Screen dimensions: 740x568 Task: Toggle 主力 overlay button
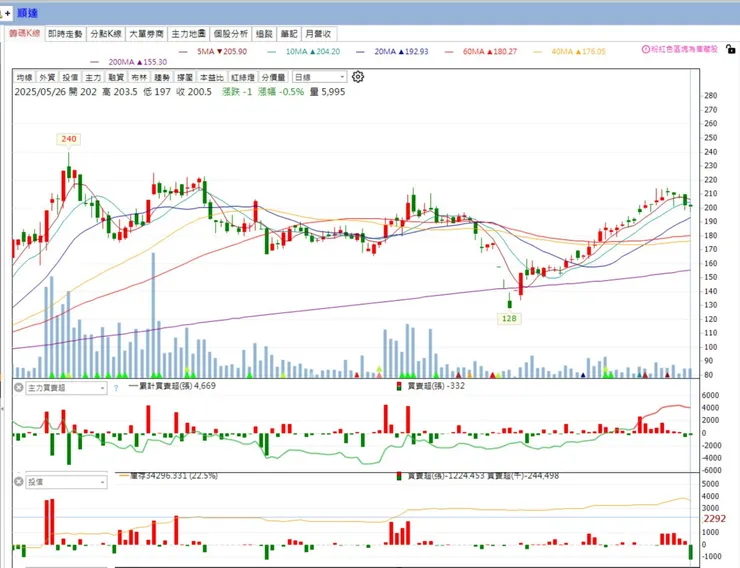click(93, 77)
